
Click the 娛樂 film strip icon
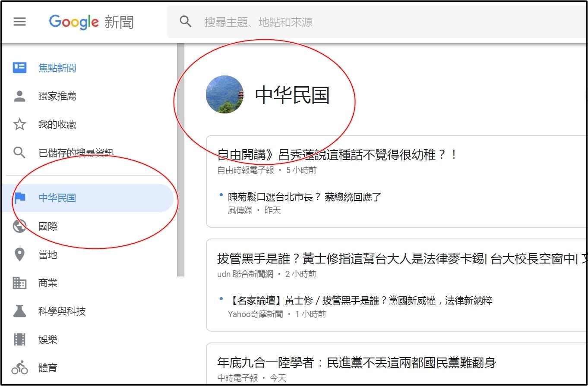point(19,339)
